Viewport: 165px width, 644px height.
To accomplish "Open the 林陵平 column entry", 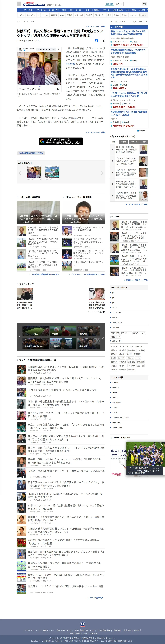I will click(x=129, y=392).
